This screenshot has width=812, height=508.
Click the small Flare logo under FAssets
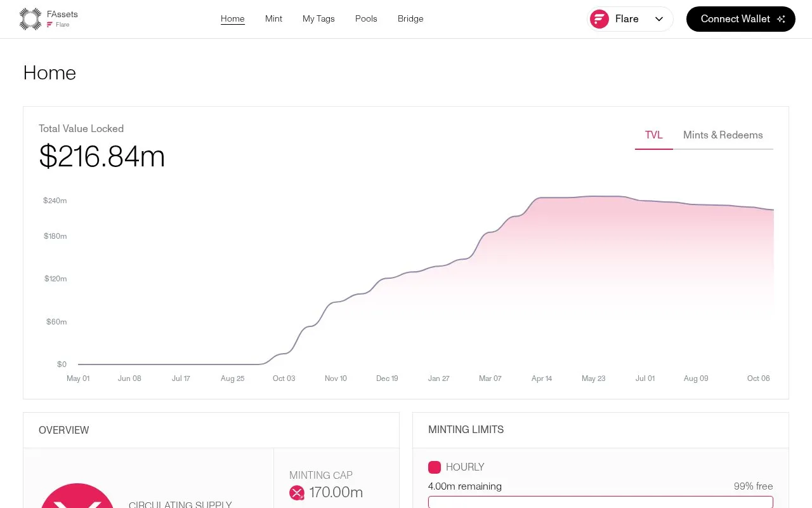49,25
